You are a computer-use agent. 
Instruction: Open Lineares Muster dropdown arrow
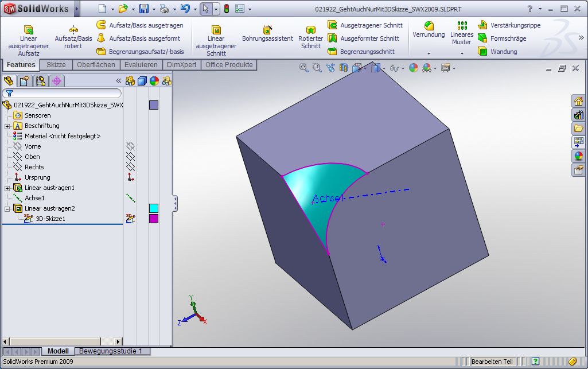click(462, 53)
